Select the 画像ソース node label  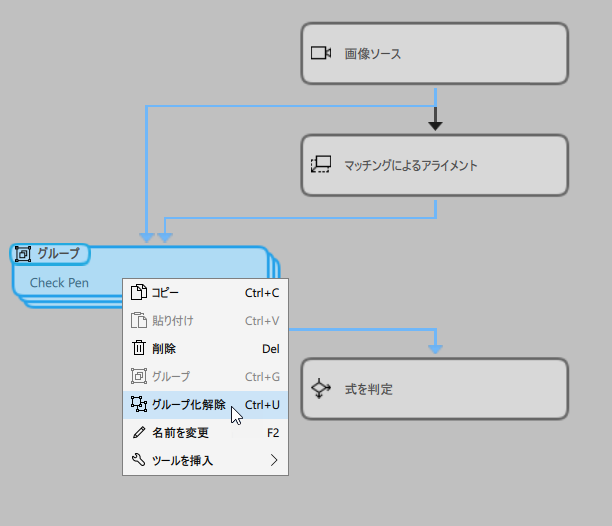[x=372, y=54]
